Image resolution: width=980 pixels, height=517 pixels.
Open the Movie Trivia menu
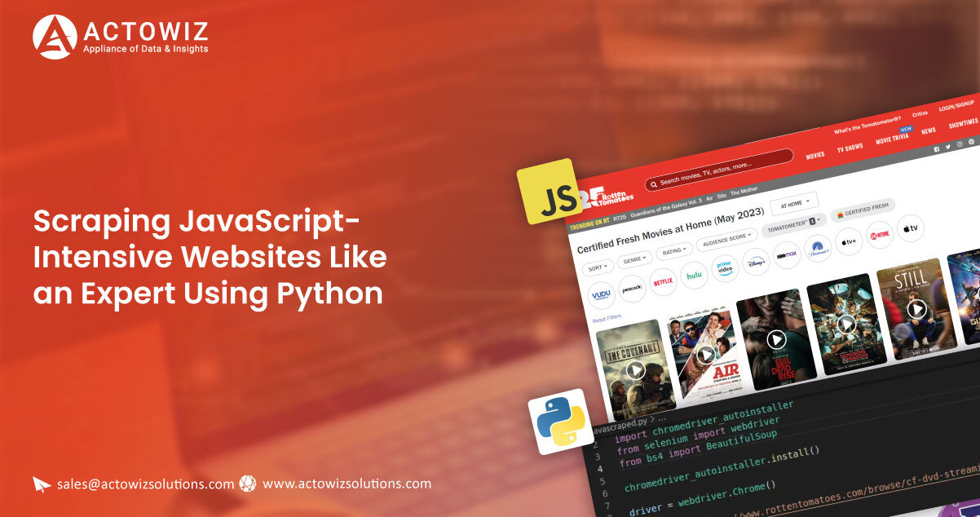pyautogui.click(x=892, y=139)
